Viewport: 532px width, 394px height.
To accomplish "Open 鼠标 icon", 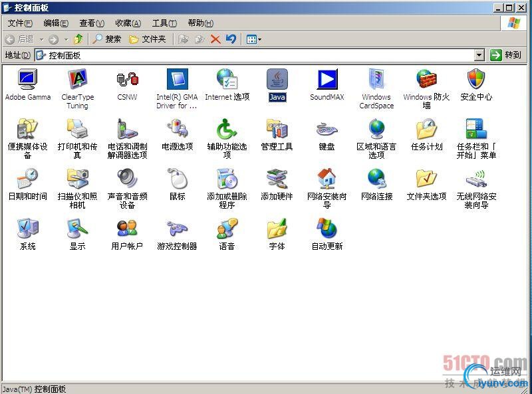I will coord(177,179).
